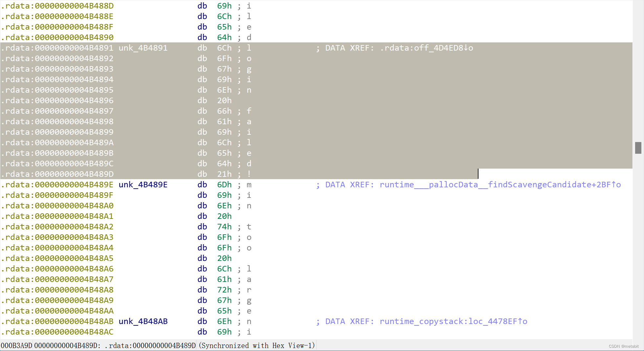Viewport: 644px width, 351px height.
Task: Click address .rdata:00000000004B489C
Action: [x=57, y=164]
